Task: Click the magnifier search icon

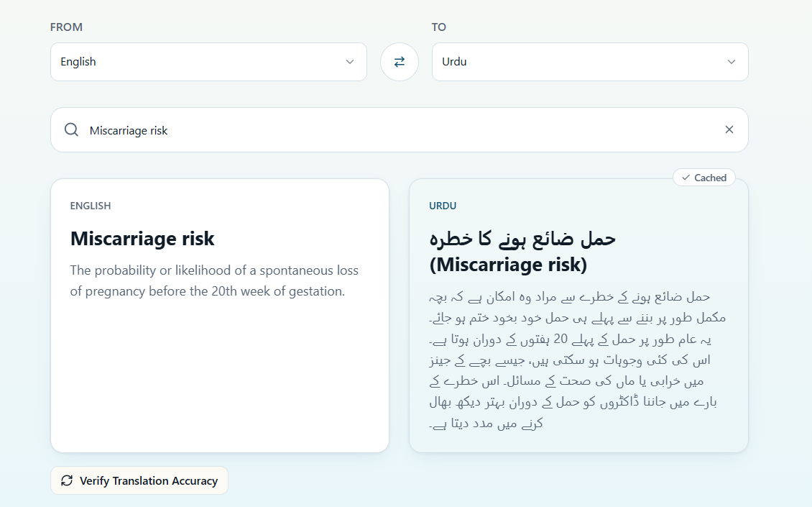Action: (71, 129)
